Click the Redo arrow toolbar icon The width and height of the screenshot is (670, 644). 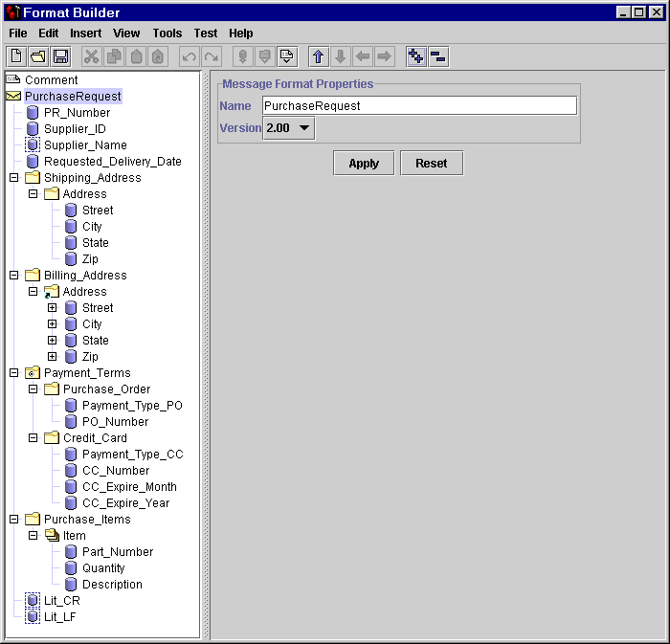[x=212, y=56]
